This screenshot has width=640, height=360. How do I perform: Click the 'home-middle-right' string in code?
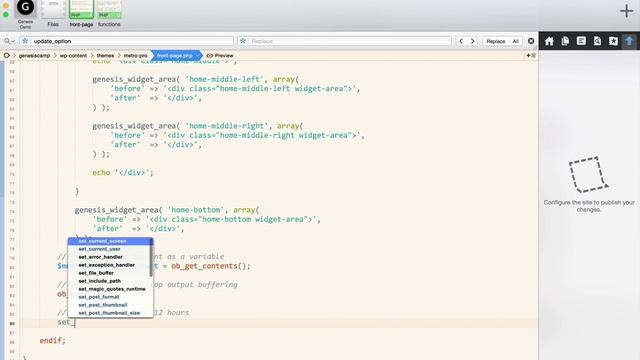227,126
